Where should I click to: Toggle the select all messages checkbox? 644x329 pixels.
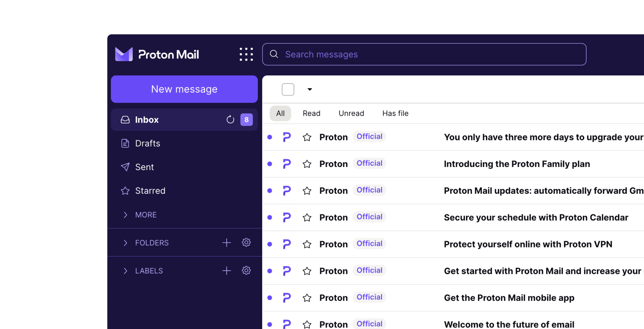click(288, 89)
